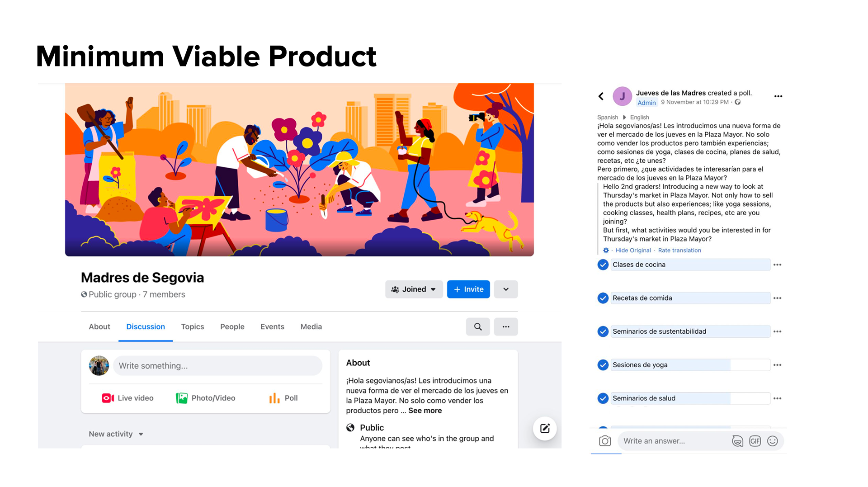The height and width of the screenshot is (487, 868).
Task: Expand the chevron menu next to Invite
Action: click(x=506, y=289)
